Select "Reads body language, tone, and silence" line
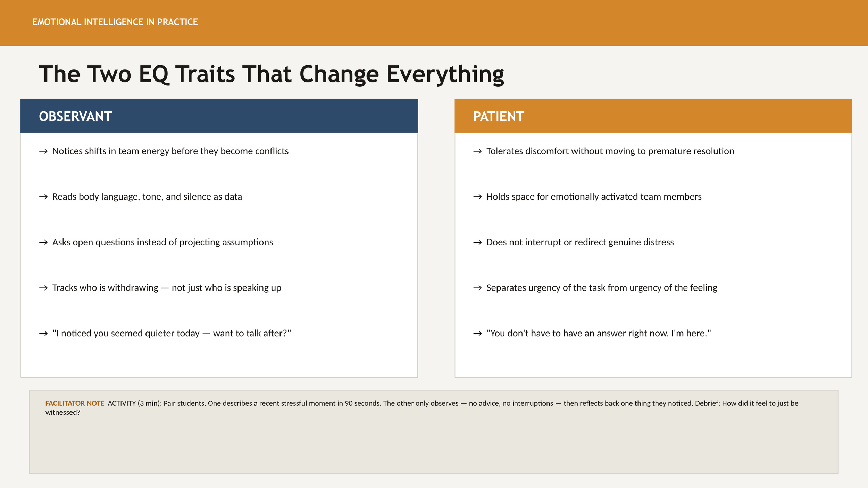Viewport: 868px width, 488px height. tap(147, 197)
